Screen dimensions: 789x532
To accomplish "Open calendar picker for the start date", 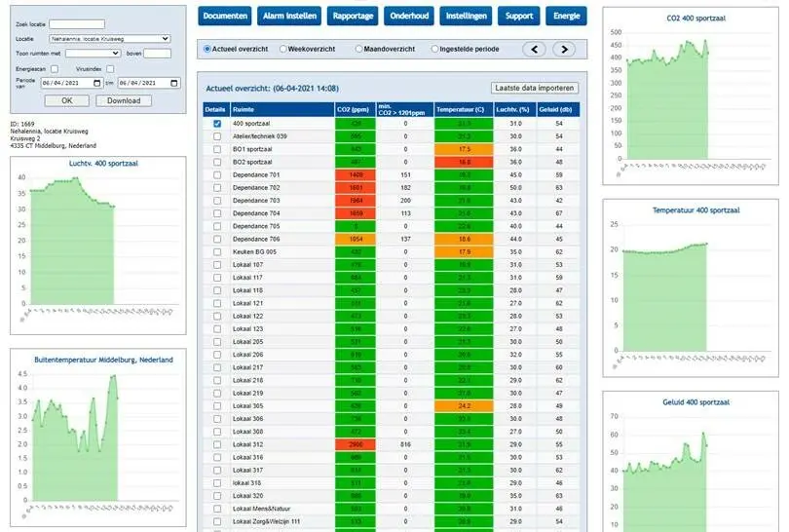I will pos(96,84).
